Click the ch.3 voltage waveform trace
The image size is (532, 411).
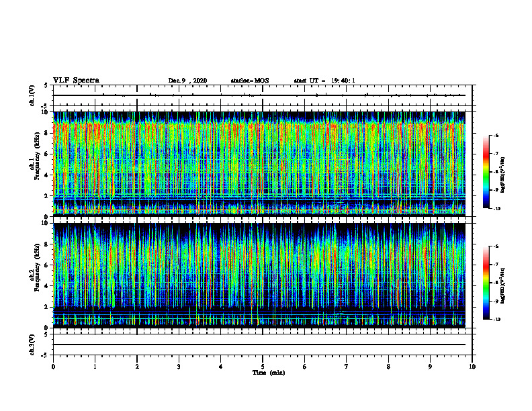259,345
